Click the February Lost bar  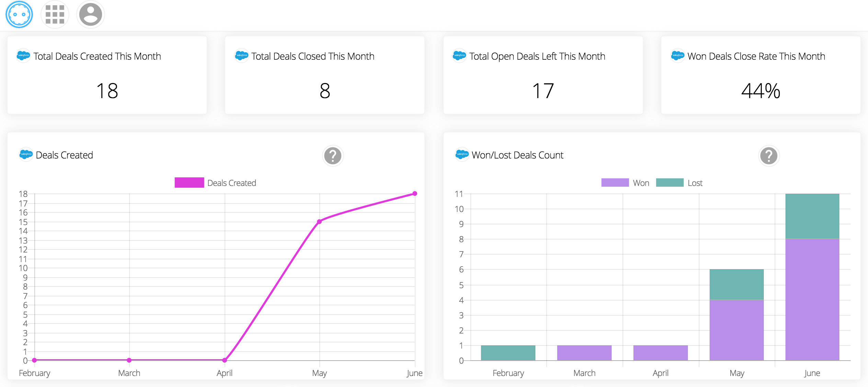pos(508,353)
